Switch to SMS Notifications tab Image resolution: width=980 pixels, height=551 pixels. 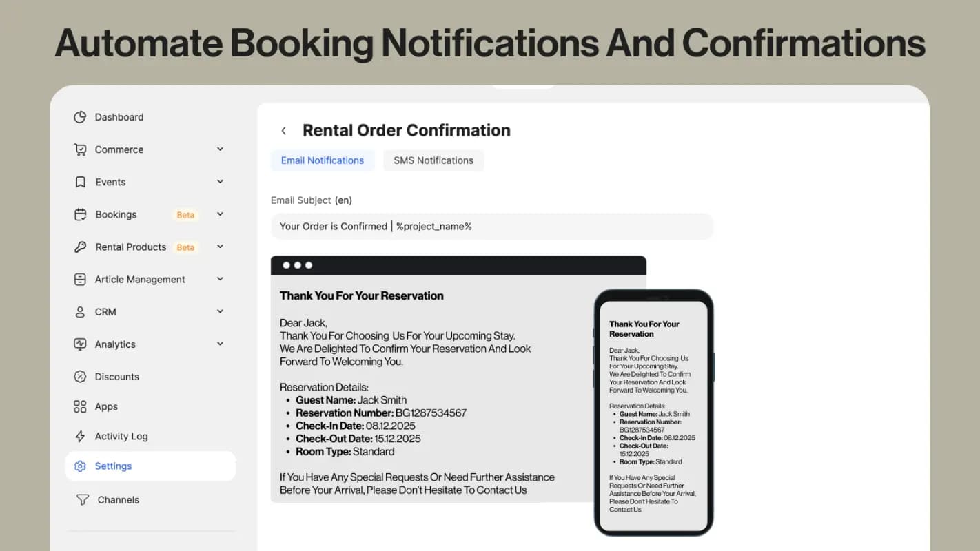[433, 160]
